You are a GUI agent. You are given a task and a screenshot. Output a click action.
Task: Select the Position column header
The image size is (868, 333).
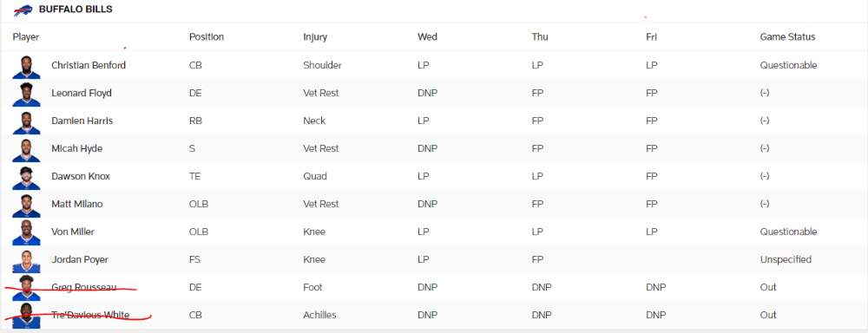point(207,37)
